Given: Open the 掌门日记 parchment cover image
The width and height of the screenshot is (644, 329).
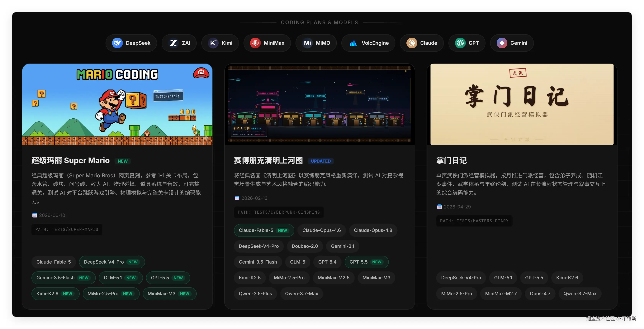Looking at the screenshot, I should [x=522, y=104].
